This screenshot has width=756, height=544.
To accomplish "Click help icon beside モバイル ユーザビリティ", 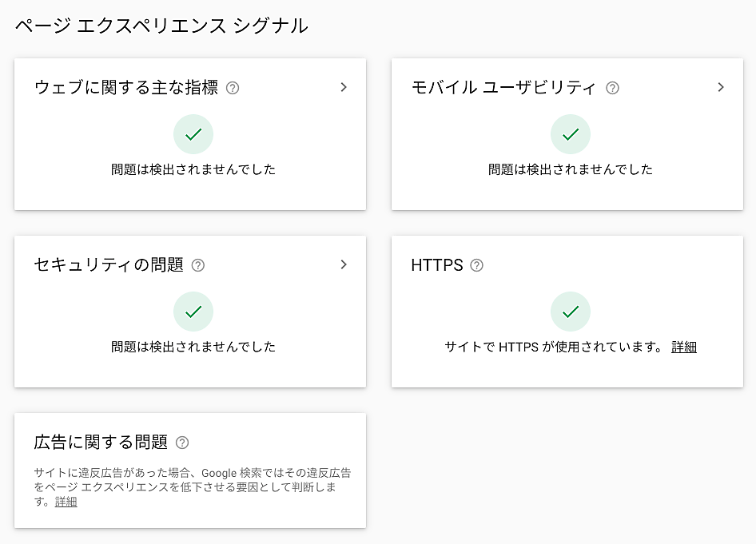I will [612, 88].
